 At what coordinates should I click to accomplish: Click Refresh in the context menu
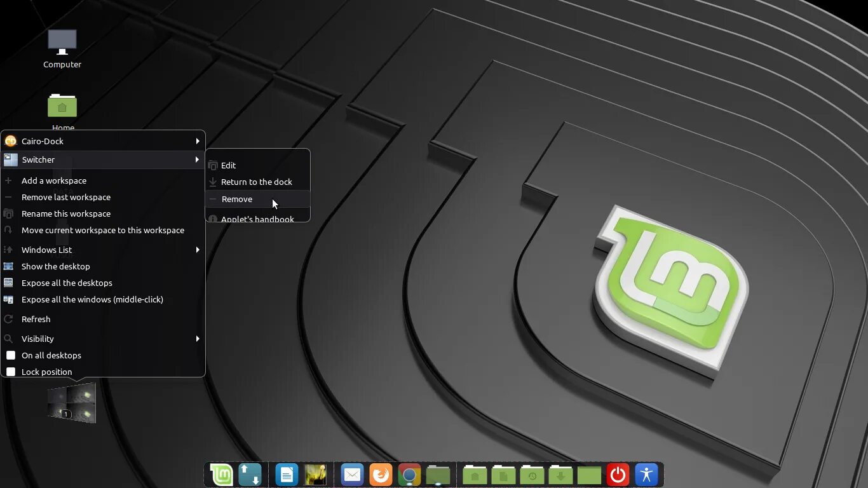coord(103,319)
